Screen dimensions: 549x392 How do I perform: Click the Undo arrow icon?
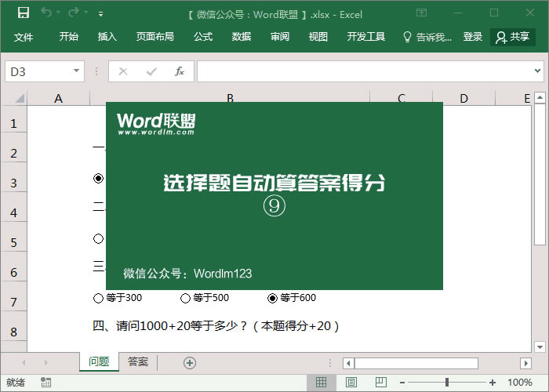click(x=46, y=13)
